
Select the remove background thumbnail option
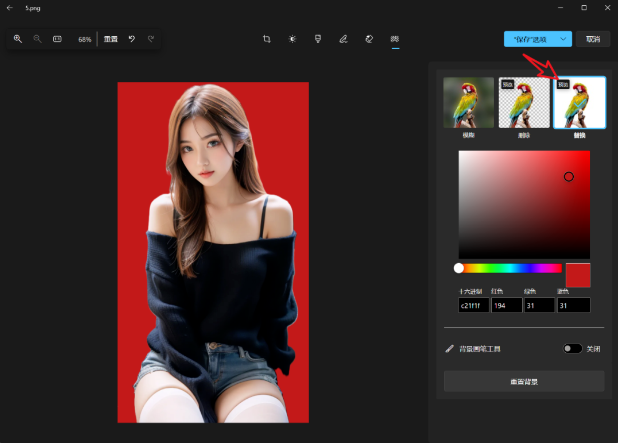(524, 103)
